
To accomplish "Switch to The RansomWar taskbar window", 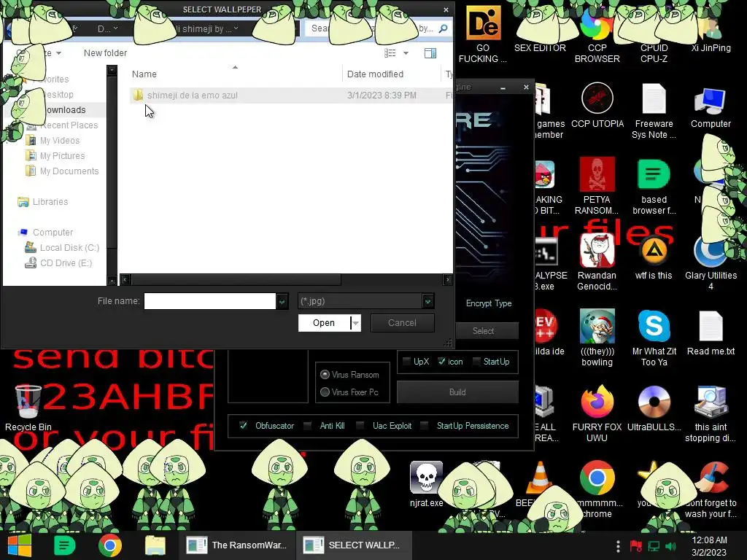I will tap(237, 545).
